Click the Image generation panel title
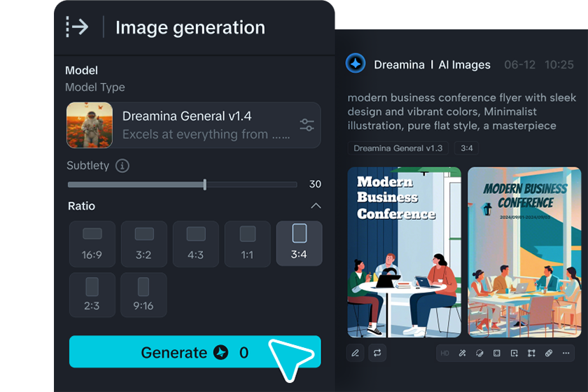 pos(190,27)
